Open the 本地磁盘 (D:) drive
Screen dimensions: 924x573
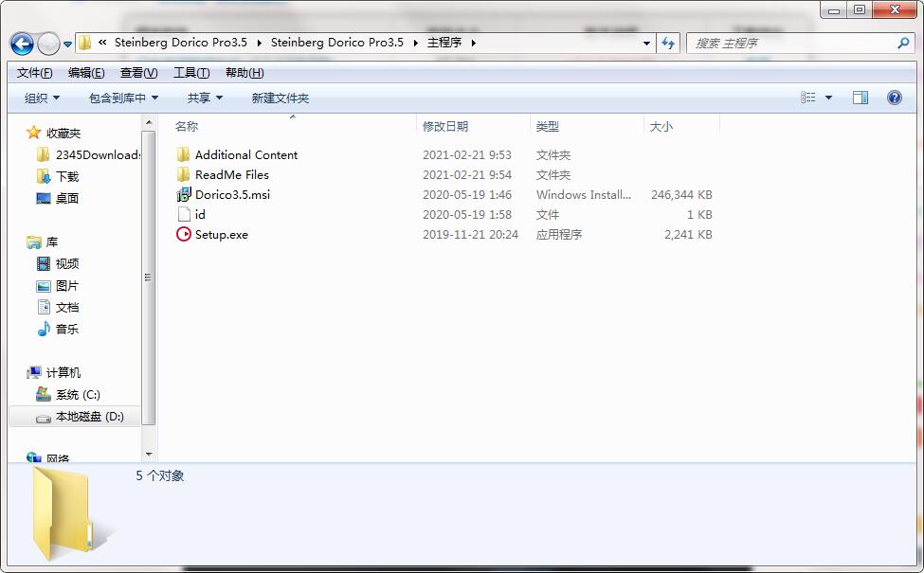pyautogui.click(x=90, y=417)
